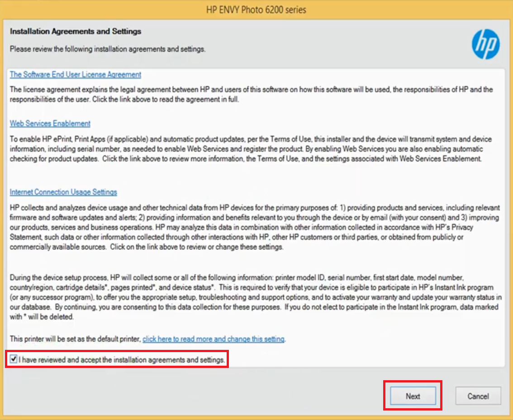Open the Internet Connection Usage Settings link

[x=63, y=192]
